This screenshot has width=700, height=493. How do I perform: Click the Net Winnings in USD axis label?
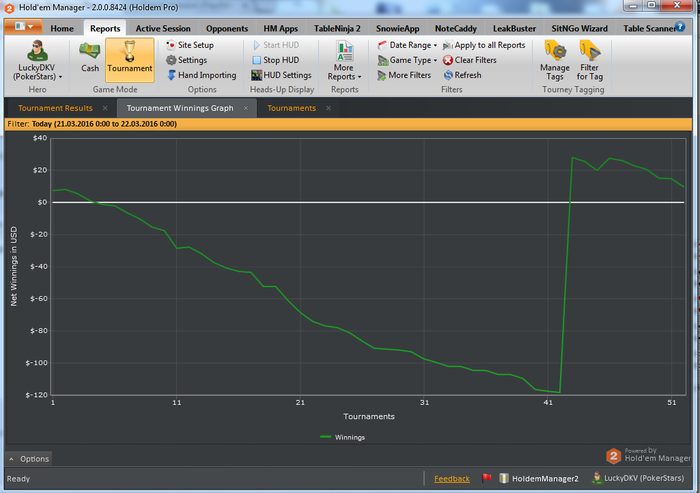pyautogui.click(x=14, y=266)
